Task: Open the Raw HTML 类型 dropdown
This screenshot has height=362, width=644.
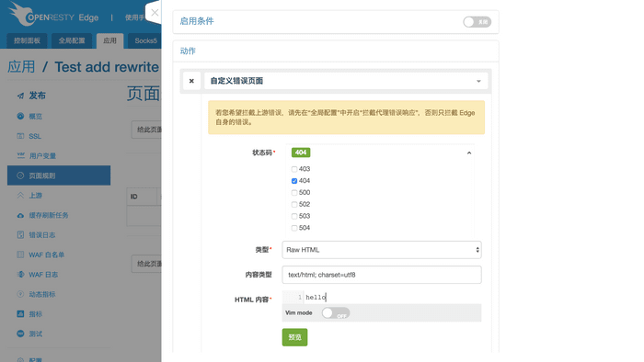Action: (382, 250)
